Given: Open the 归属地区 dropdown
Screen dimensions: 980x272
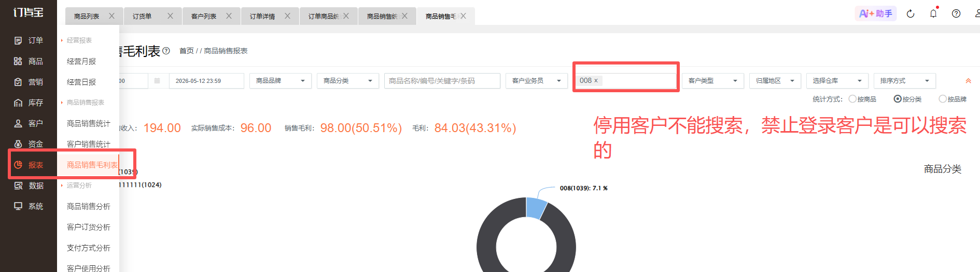Looking at the screenshot, I should point(775,81).
